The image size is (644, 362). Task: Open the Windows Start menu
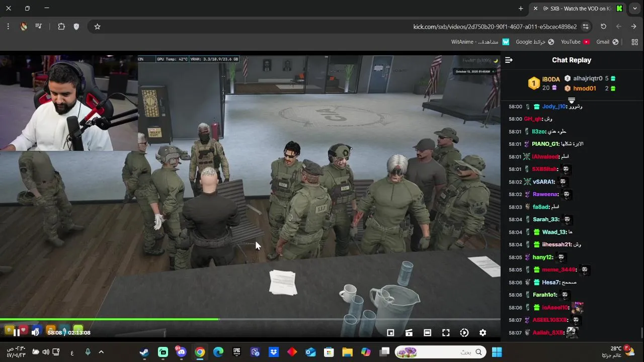[x=497, y=352]
